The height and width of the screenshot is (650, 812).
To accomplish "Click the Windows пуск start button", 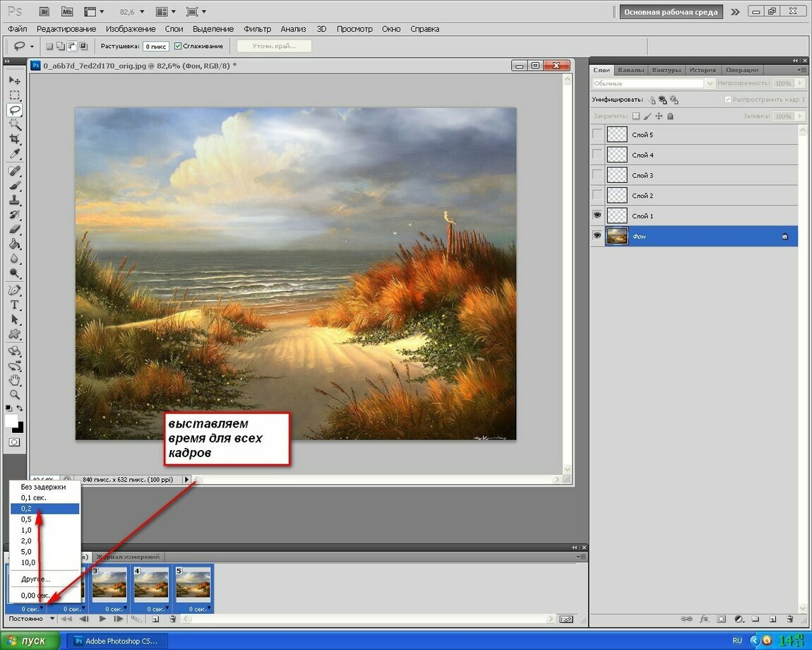I will [x=30, y=641].
